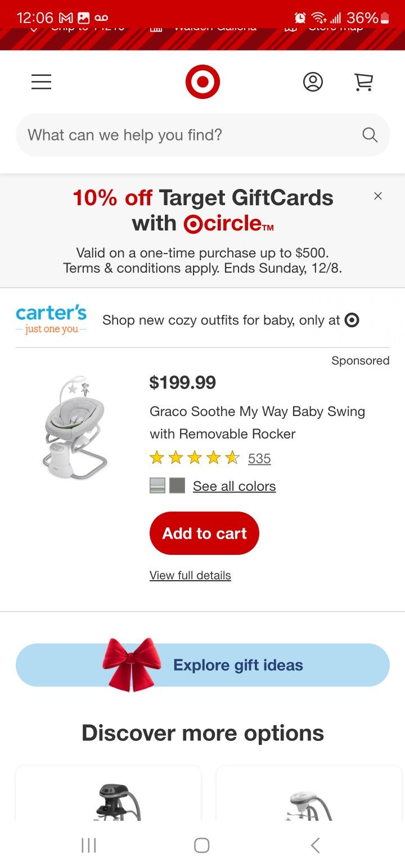The height and width of the screenshot is (868, 405).
Task: Tap the search magnifier icon
Action: [x=370, y=135]
